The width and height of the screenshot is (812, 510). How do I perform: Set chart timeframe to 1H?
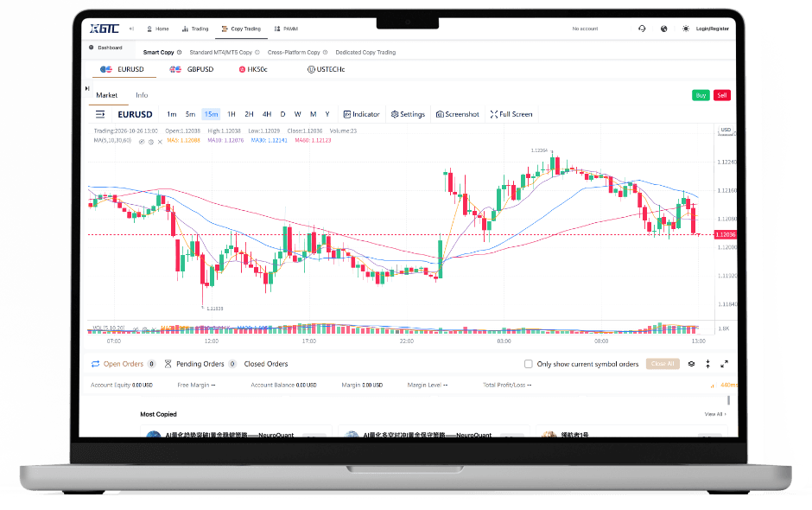tap(232, 115)
